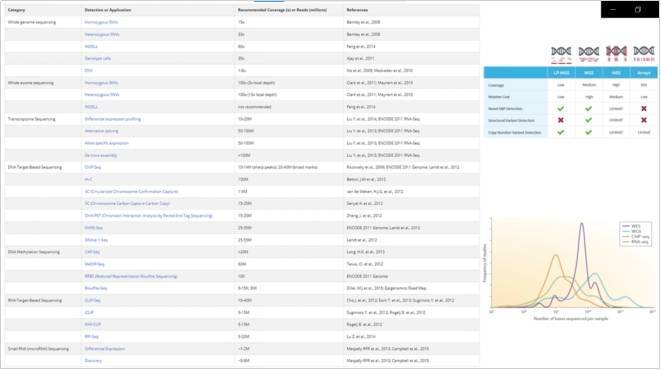Viewport: 661px width, 370px height.
Task: Click the red DNA helix icon above WES column
Action: (616, 54)
